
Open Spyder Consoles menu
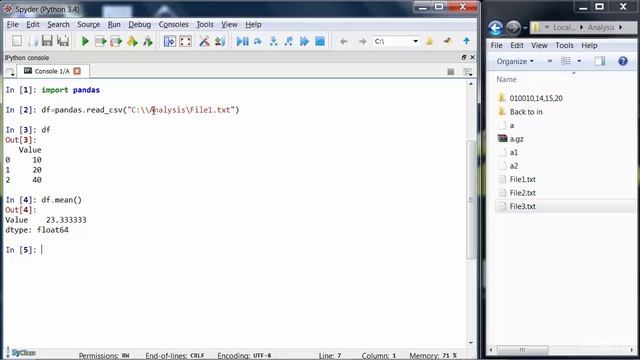tap(173, 24)
